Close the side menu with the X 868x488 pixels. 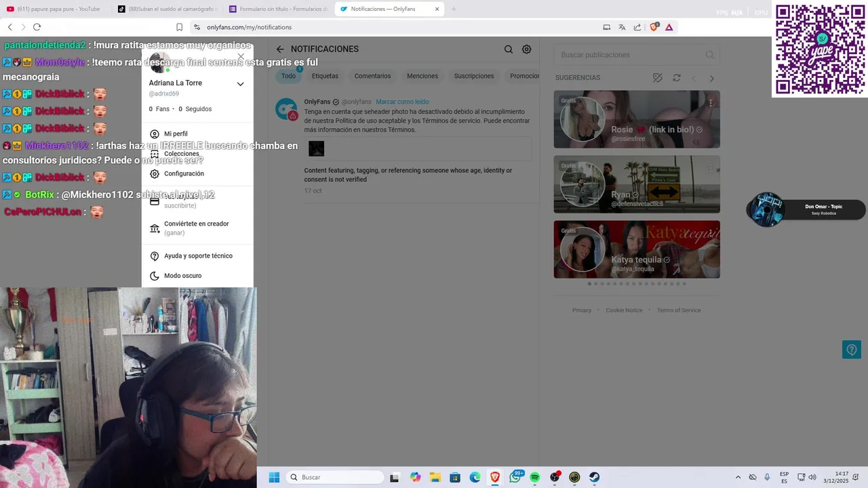(241, 57)
